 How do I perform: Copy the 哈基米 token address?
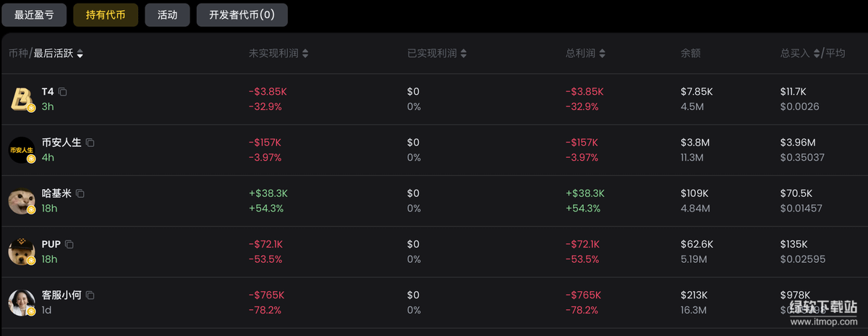(80, 193)
